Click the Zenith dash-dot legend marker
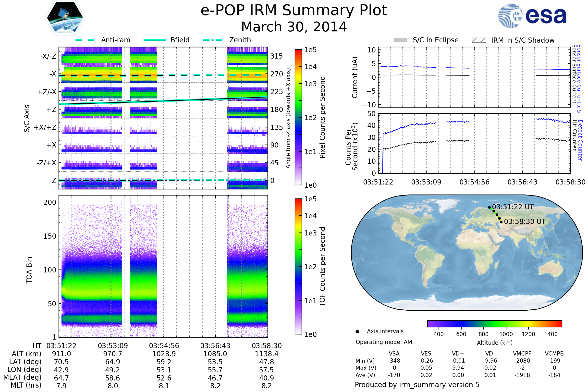This screenshot has height=392, width=588. point(212,40)
